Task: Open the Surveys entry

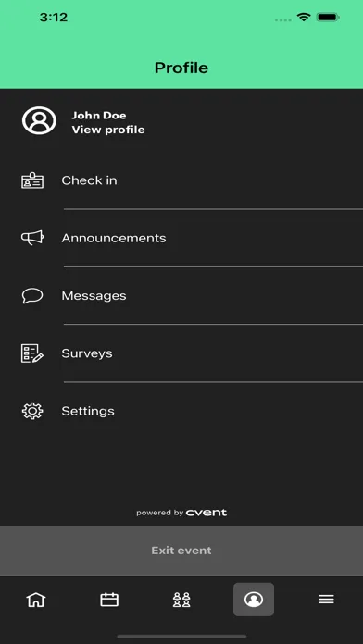Action: pyautogui.click(x=181, y=353)
